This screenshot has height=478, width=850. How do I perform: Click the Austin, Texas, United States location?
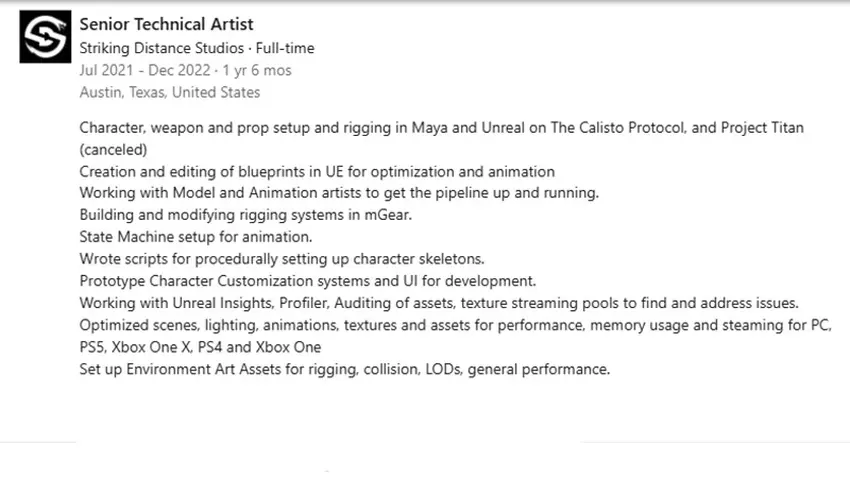pyautogui.click(x=169, y=92)
